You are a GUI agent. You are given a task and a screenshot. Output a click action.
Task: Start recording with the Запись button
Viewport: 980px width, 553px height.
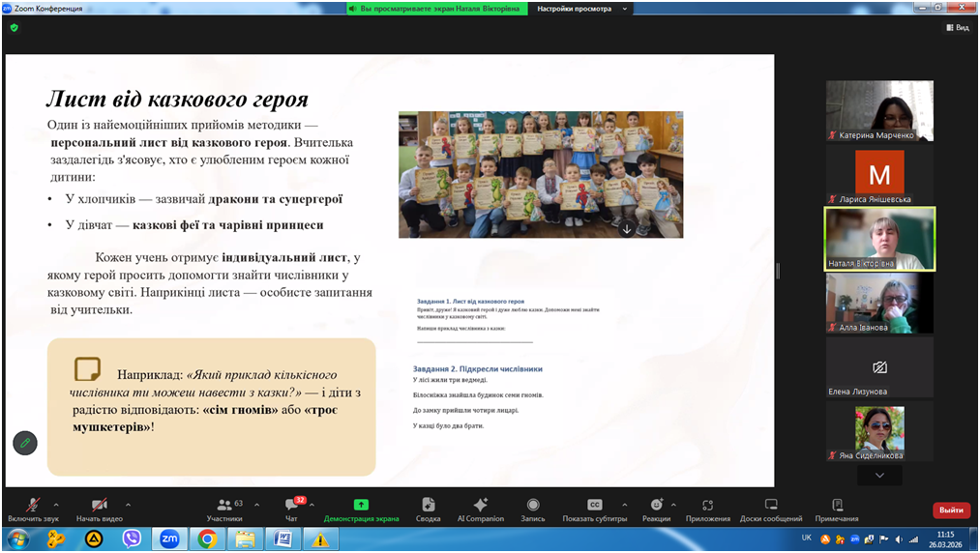pyautogui.click(x=533, y=509)
